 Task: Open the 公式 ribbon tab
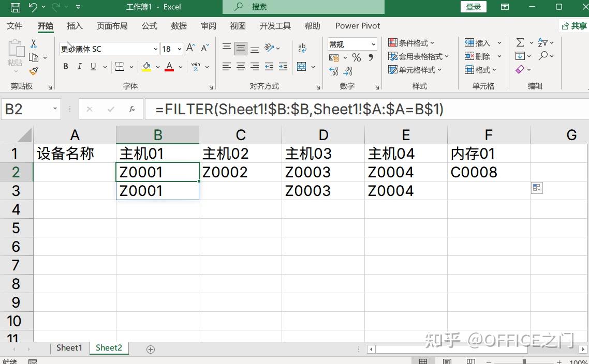(149, 25)
